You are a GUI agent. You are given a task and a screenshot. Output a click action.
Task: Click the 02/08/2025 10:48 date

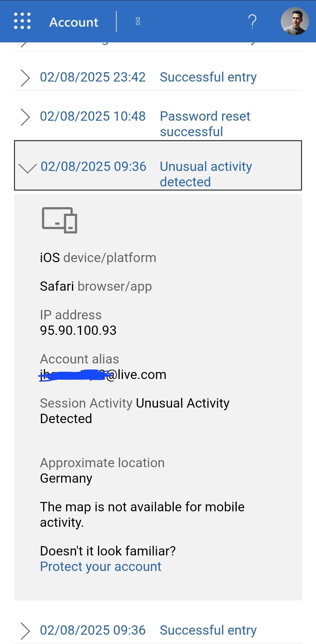(93, 116)
